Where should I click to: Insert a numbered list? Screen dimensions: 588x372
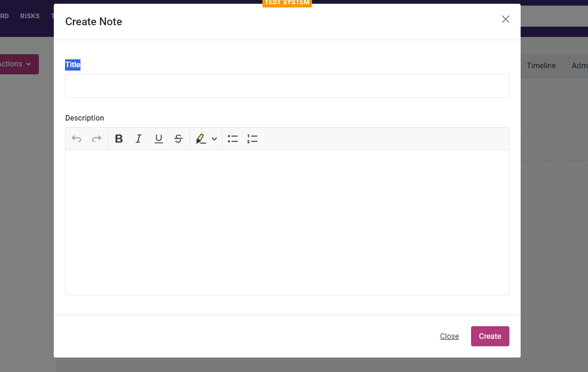(x=252, y=139)
